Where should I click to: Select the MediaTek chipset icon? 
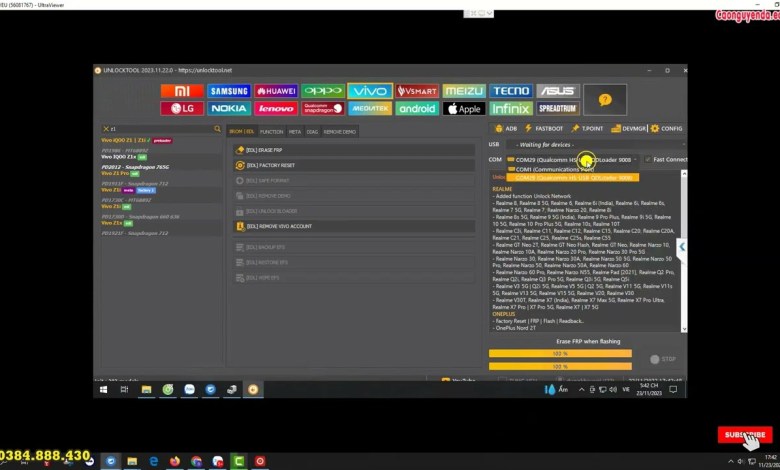(370, 108)
